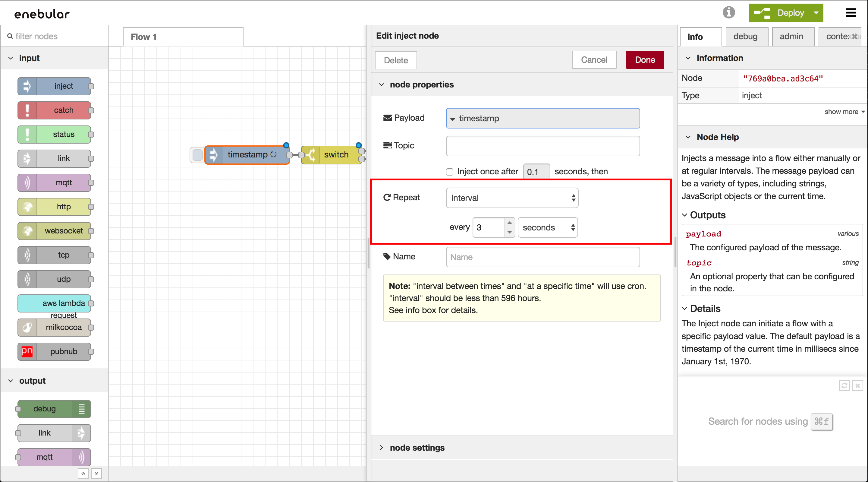Click the Cancel button
The image size is (868, 482).
pos(594,60)
